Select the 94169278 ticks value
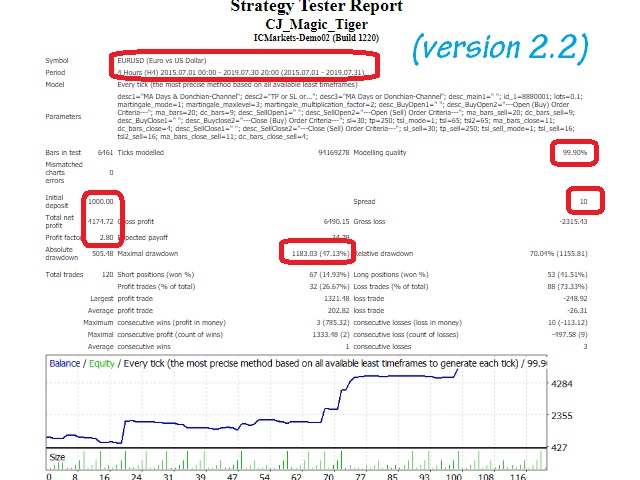Screen dimensions: 640x480 coord(333,153)
